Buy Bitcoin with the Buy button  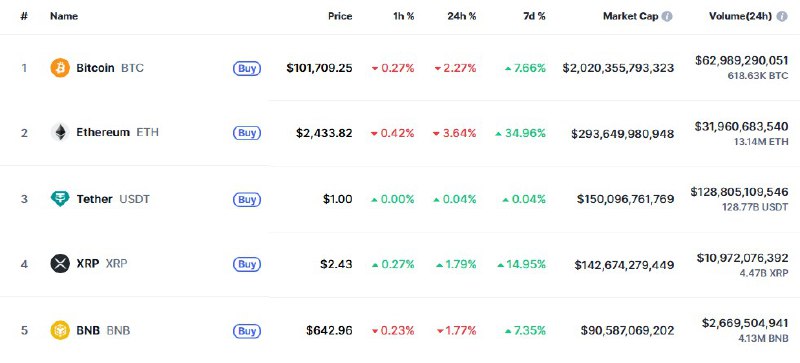coord(247,68)
